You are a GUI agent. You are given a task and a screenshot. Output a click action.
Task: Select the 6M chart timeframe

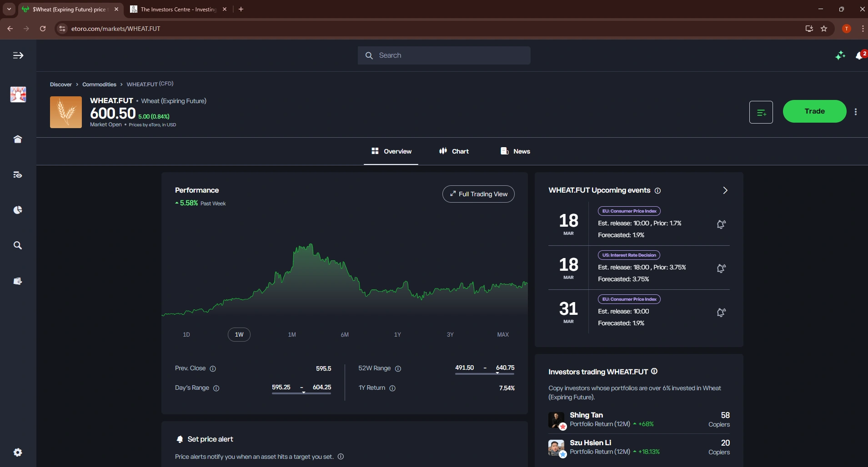(x=345, y=335)
